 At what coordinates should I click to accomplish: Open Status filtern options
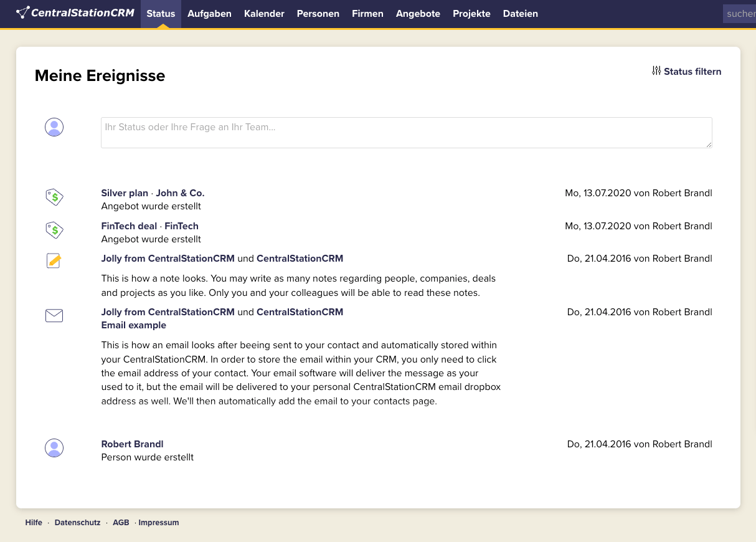click(686, 71)
